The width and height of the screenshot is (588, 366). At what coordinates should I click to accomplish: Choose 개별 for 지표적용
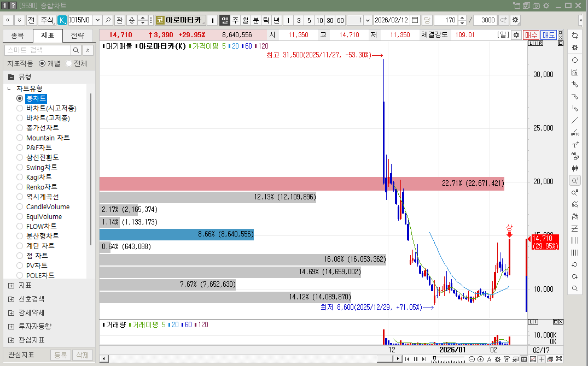42,64
